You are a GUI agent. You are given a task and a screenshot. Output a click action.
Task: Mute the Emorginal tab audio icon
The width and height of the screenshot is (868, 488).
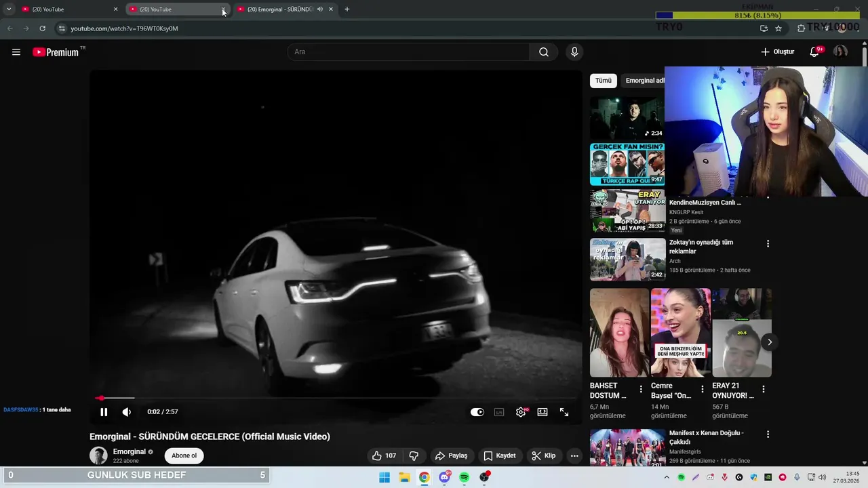point(320,9)
